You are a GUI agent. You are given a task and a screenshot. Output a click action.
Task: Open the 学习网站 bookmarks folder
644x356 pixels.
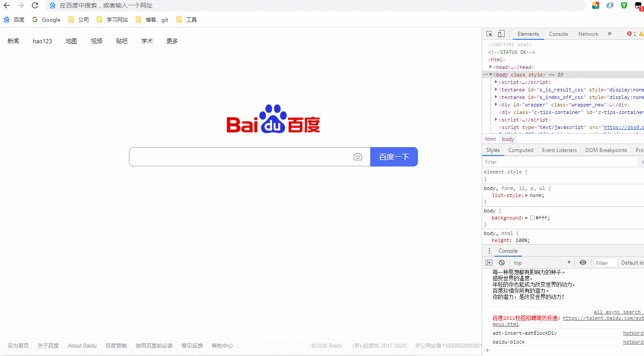tap(112, 19)
